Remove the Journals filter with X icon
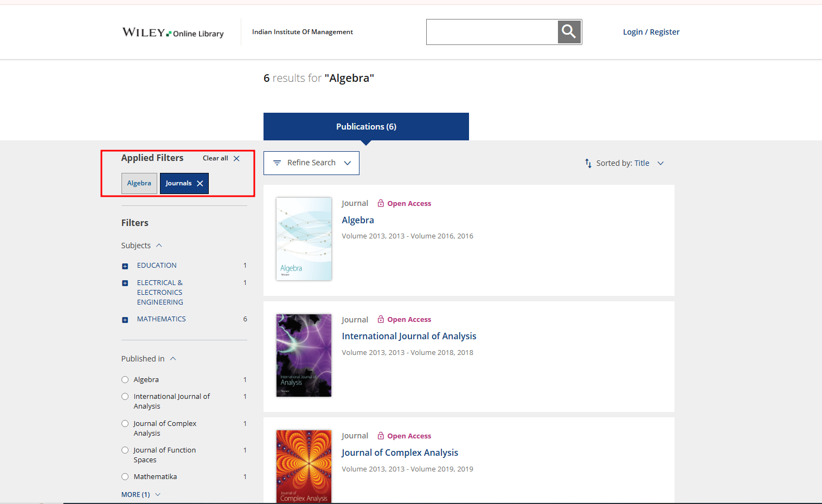 point(200,184)
